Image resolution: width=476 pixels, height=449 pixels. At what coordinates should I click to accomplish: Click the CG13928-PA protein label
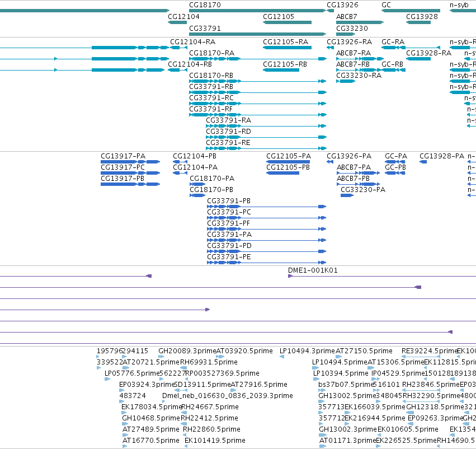[442, 156]
